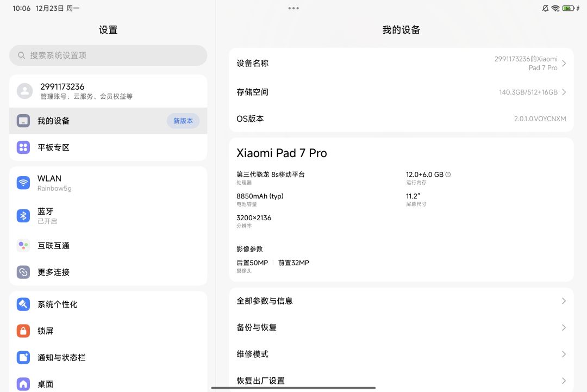
Task: Open 维修模式 chevron arrow
Action: pos(564,354)
